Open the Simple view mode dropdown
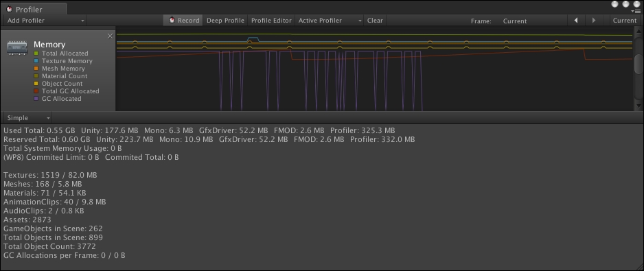 (28, 118)
